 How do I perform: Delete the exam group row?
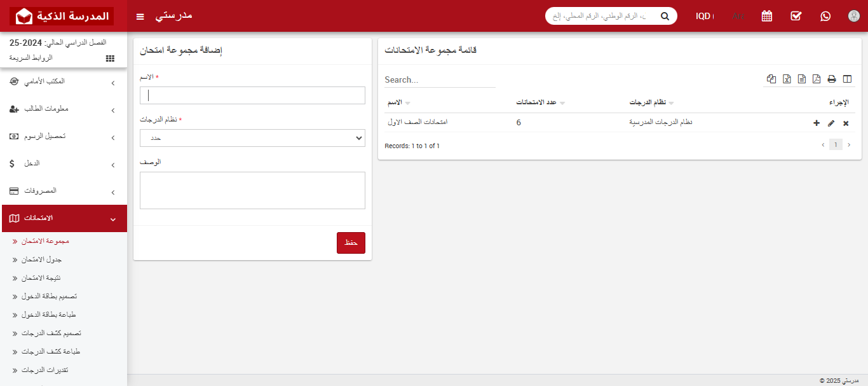pos(846,123)
